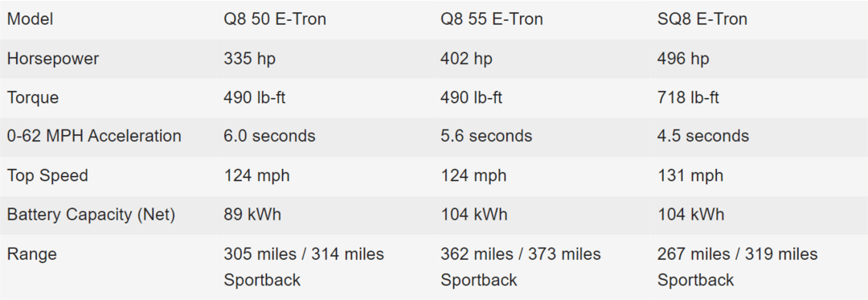Select the Q8 55 E-Tron column header

(x=491, y=19)
